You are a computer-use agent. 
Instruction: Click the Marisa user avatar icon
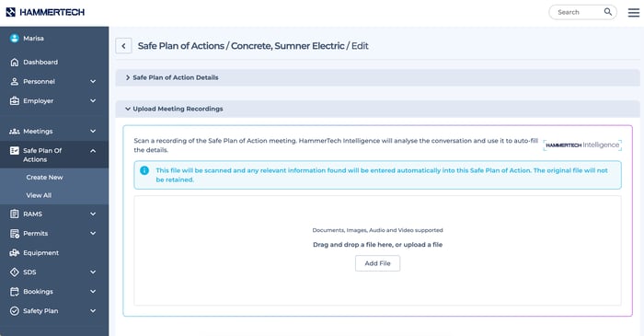(15, 38)
